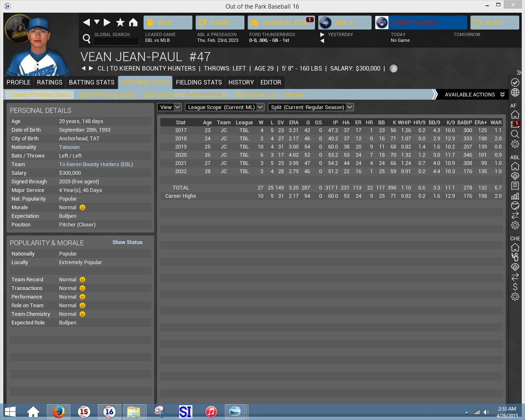Go to the next player using the right arrow
525x420 pixels.
tap(91, 68)
